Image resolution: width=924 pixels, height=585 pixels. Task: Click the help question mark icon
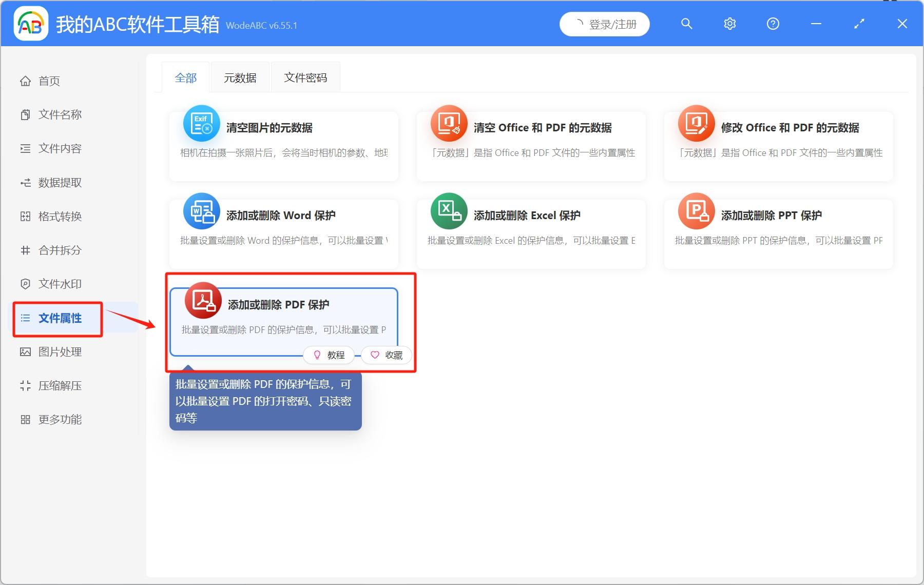[x=773, y=24]
